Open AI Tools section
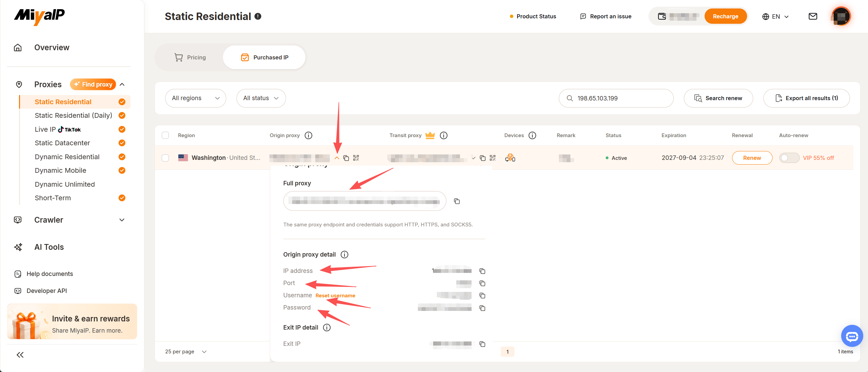Screen dimensions: 868x372 (x=49, y=247)
